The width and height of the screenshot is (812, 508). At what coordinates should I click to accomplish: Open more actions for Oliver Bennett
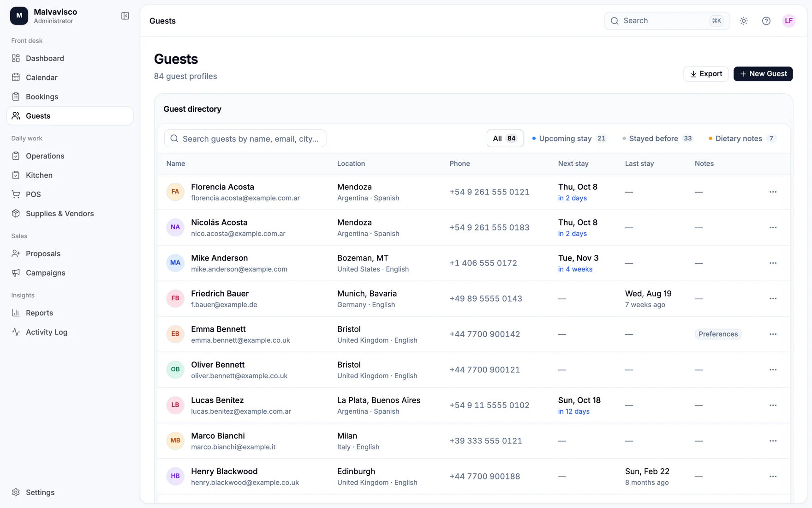pos(773,370)
